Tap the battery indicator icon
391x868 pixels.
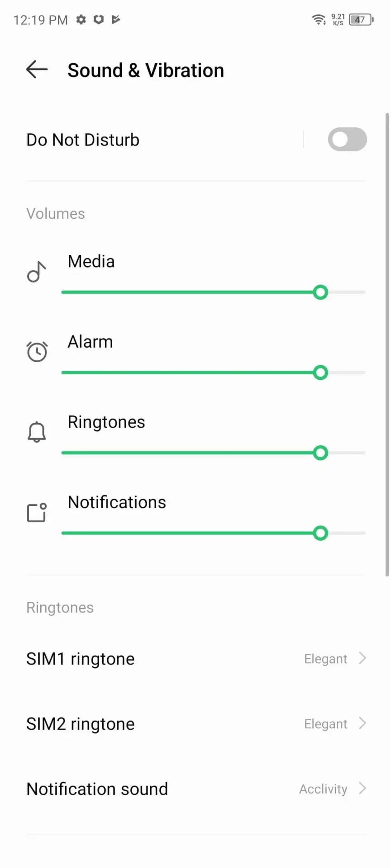point(361,19)
